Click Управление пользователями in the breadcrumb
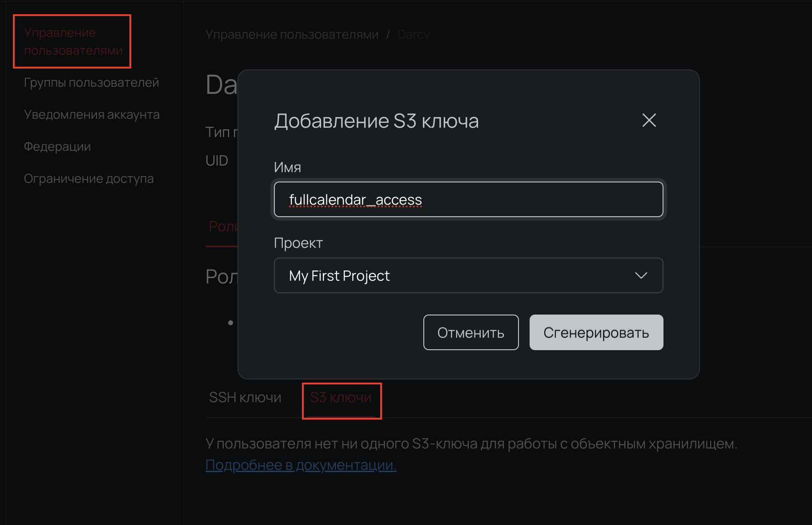The width and height of the screenshot is (812, 525). [x=292, y=35]
